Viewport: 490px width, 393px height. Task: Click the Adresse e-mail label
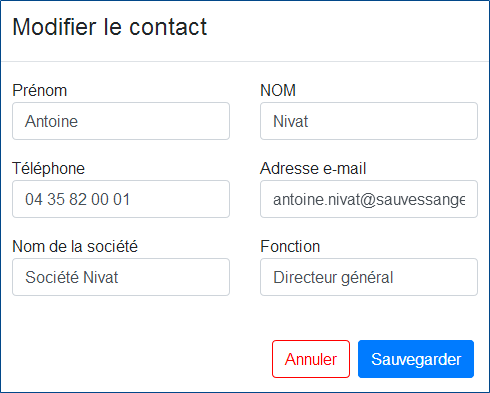point(313,168)
